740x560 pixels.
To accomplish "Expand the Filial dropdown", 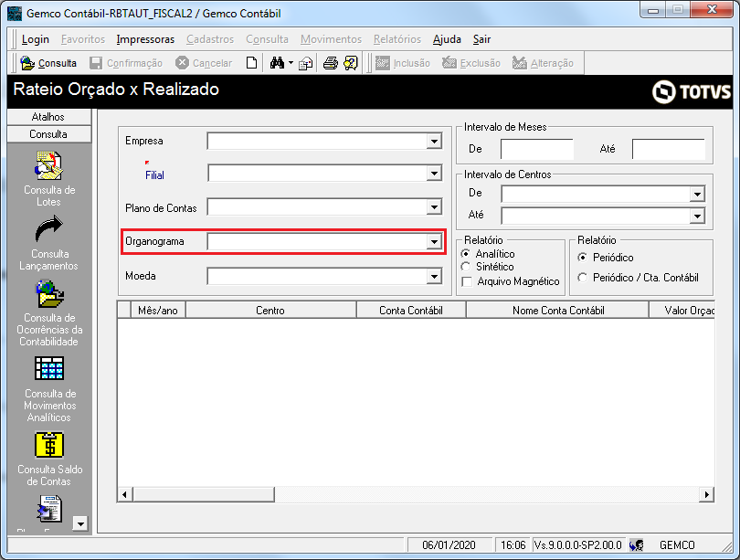I will click(x=434, y=174).
